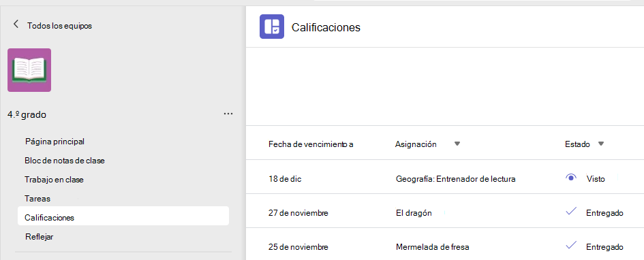
Task: Click the checkmark icon in El dragón row
Action: point(571,212)
